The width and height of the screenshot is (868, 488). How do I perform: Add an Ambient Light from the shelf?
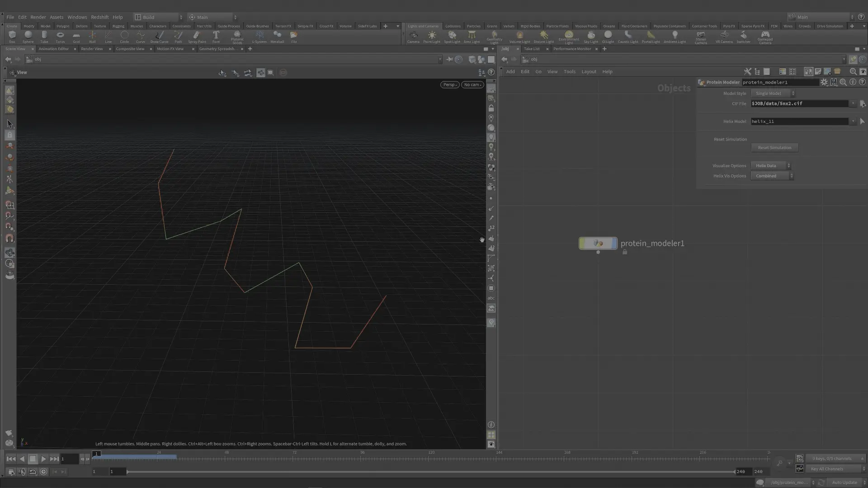pyautogui.click(x=675, y=37)
